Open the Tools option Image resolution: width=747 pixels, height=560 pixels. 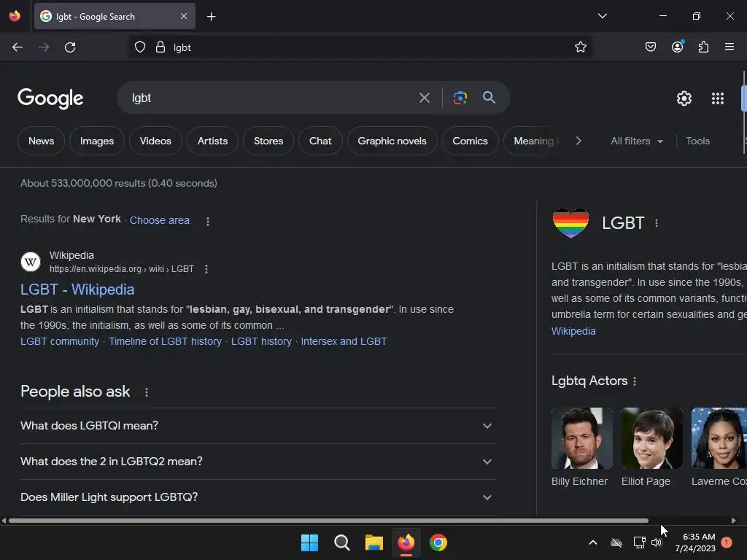(697, 141)
